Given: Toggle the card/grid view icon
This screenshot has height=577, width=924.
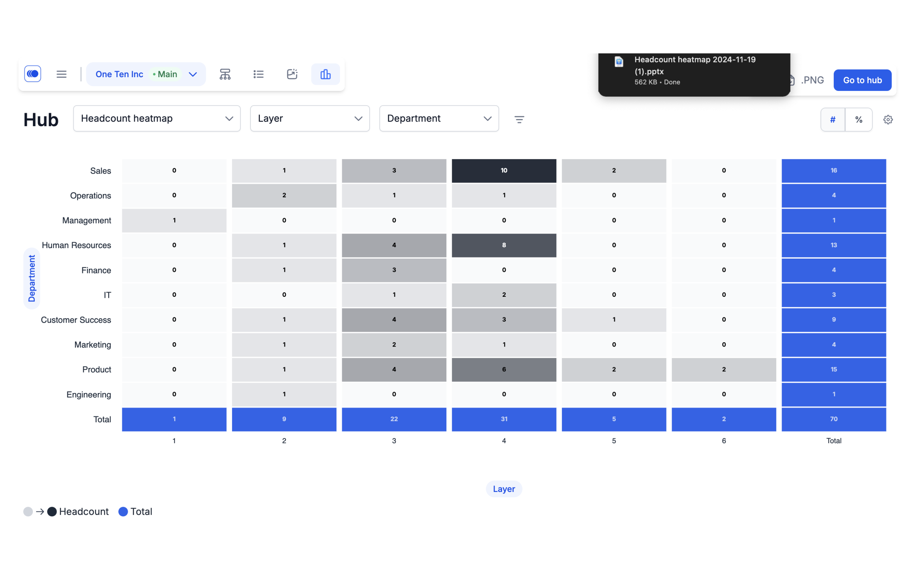Looking at the screenshot, I should click(291, 74).
